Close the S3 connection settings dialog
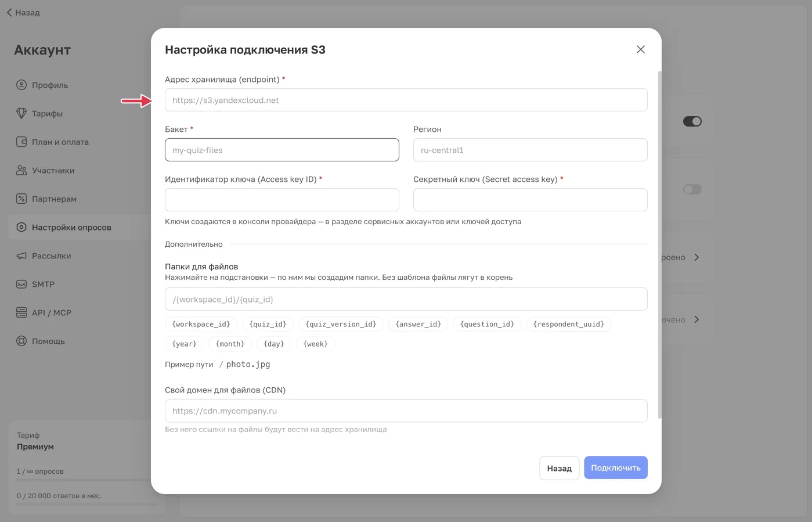Image resolution: width=812 pixels, height=522 pixels. (640, 49)
